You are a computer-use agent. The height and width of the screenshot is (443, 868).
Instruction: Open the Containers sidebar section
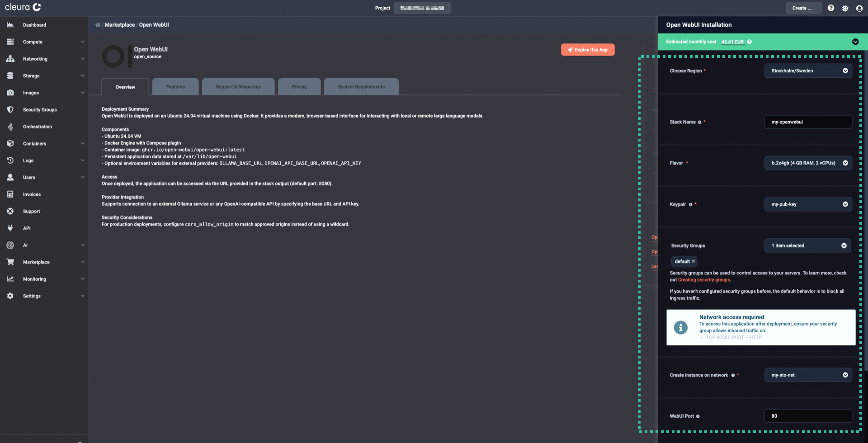tap(34, 143)
